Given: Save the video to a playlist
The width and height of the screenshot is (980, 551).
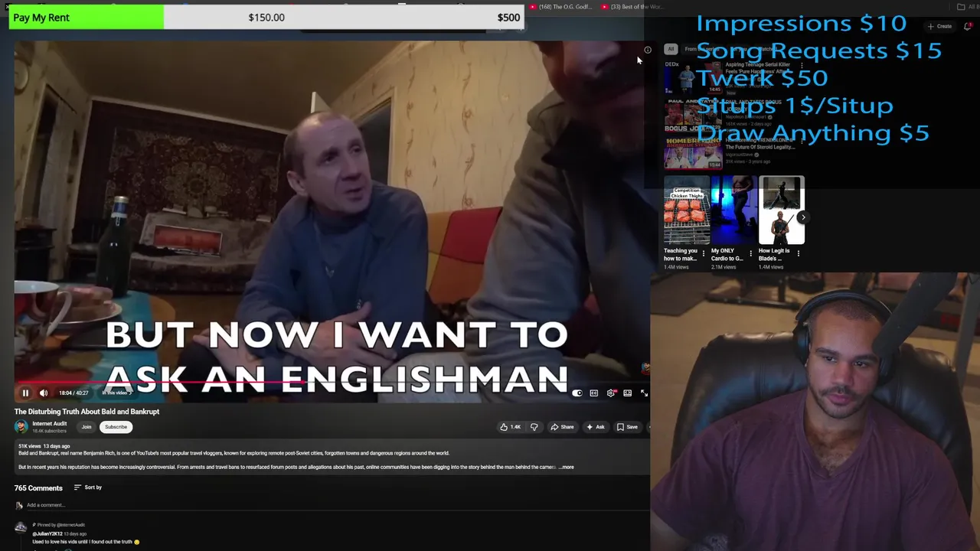Looking at the screenshot, I should [x=627, y=427].
